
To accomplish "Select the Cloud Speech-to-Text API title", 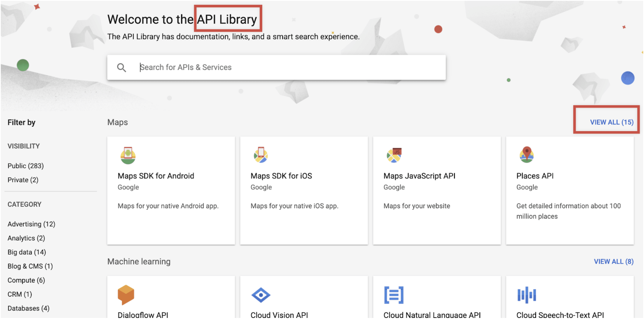I will [560, 315].
